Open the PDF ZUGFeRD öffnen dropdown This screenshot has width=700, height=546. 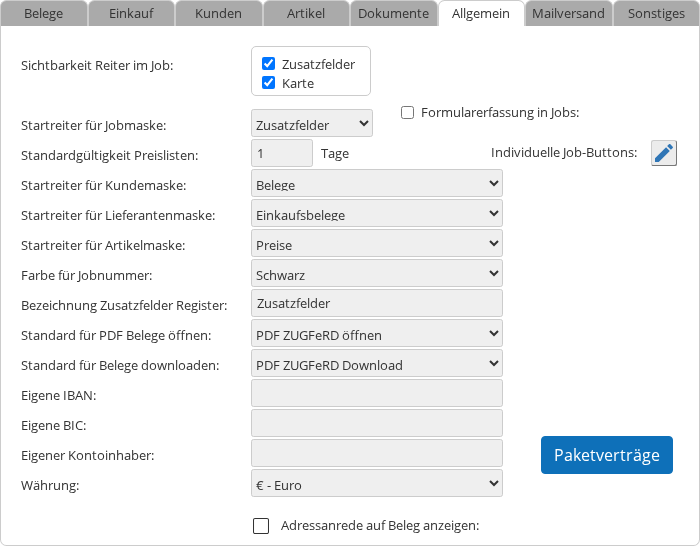coord(376,334)
